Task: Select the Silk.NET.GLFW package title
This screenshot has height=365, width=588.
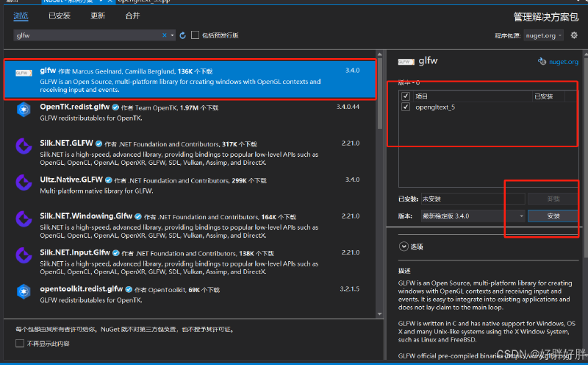Action: (x=66, y=143)
